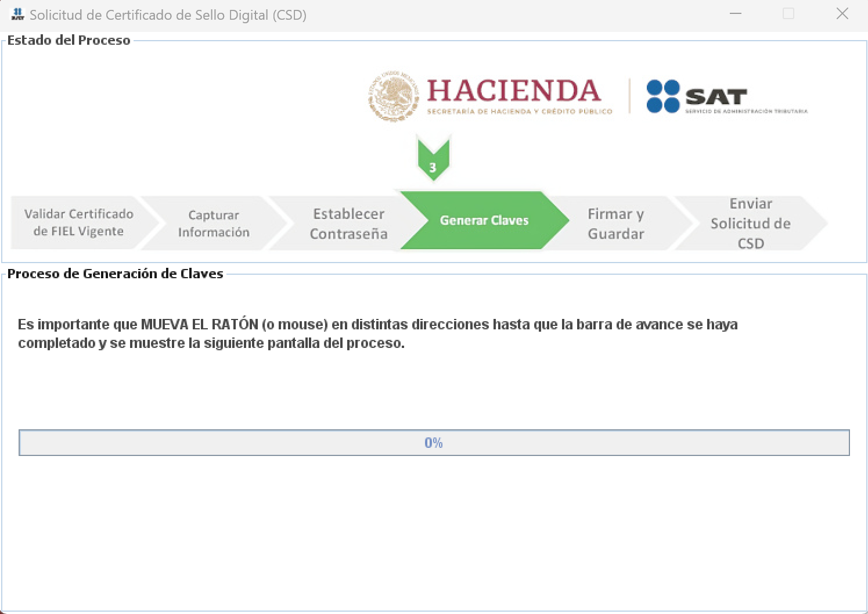Screen dimensions: 868x614
Task: Select the Generar Claves step
Action: click(484, 220)
